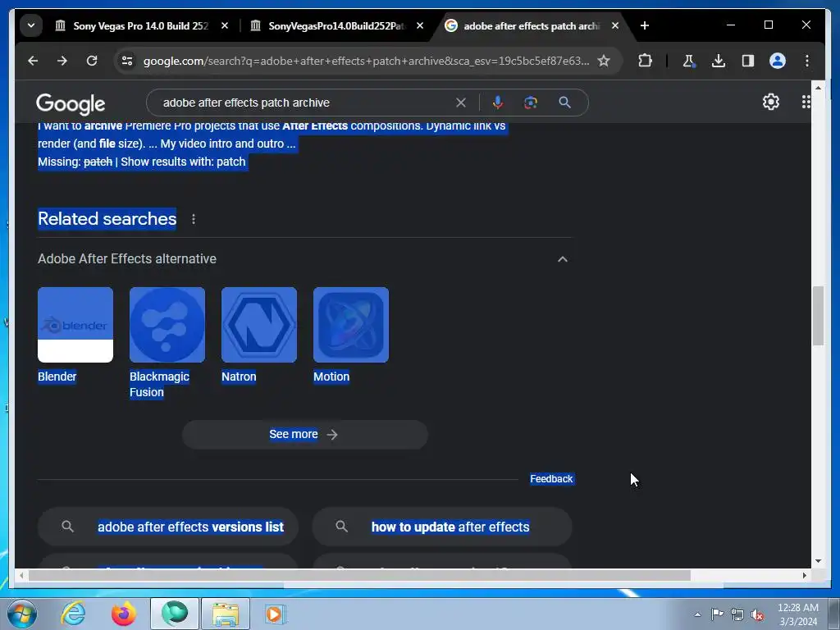Click the Blender text link

click(57, 377)
